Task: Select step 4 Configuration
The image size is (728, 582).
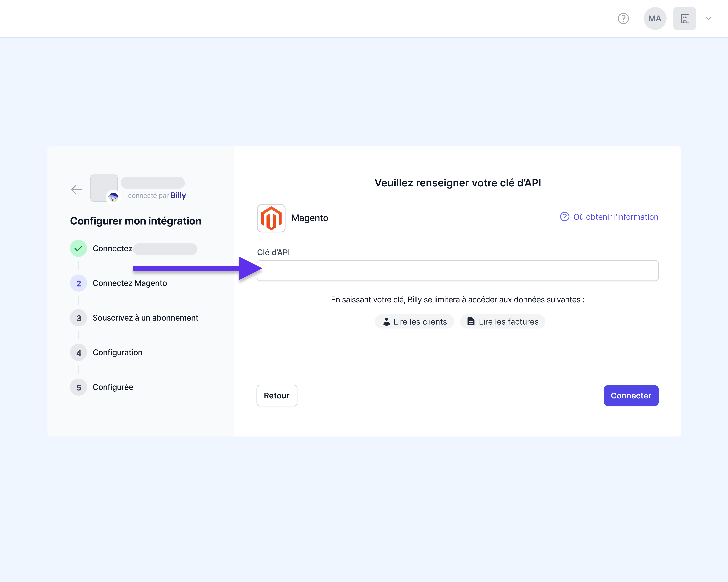Action: (x=106, y=353)
